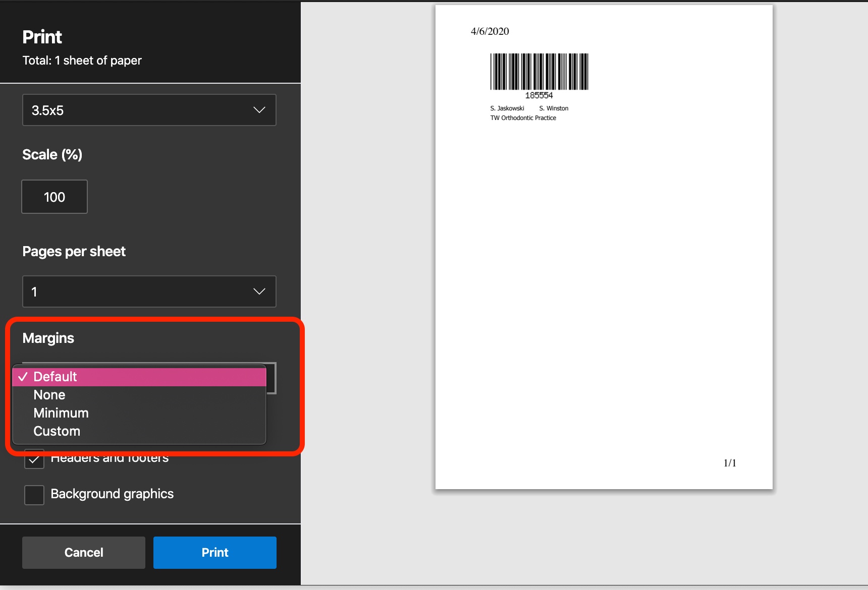868x590 pixels.
Task: Select None in the Margins list
Action: pyautogui.click(x=139, y=395)
